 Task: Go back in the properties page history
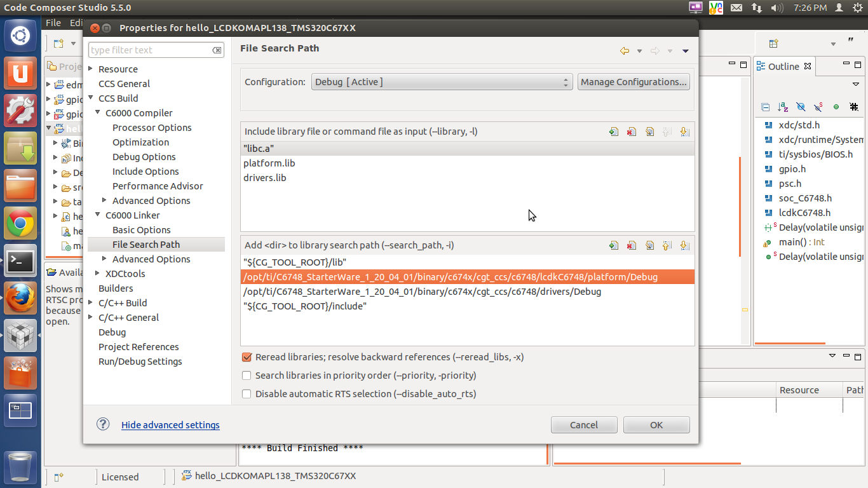(x=625, y=51)
